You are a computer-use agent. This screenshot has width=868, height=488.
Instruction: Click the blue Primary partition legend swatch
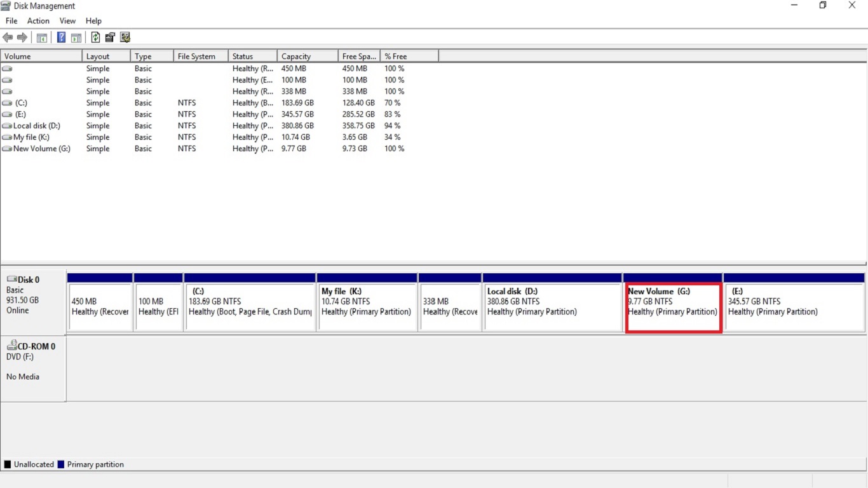coord(61,464)
